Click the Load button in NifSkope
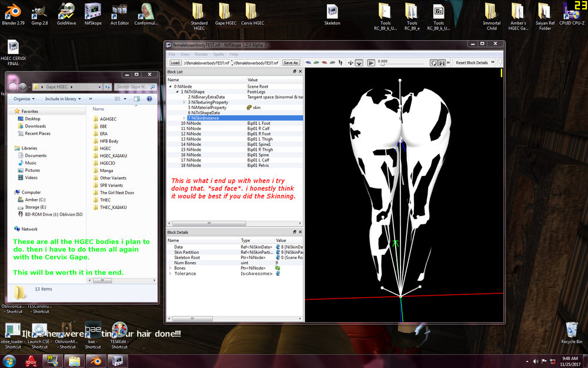588x368 pixels. [175, 63]
